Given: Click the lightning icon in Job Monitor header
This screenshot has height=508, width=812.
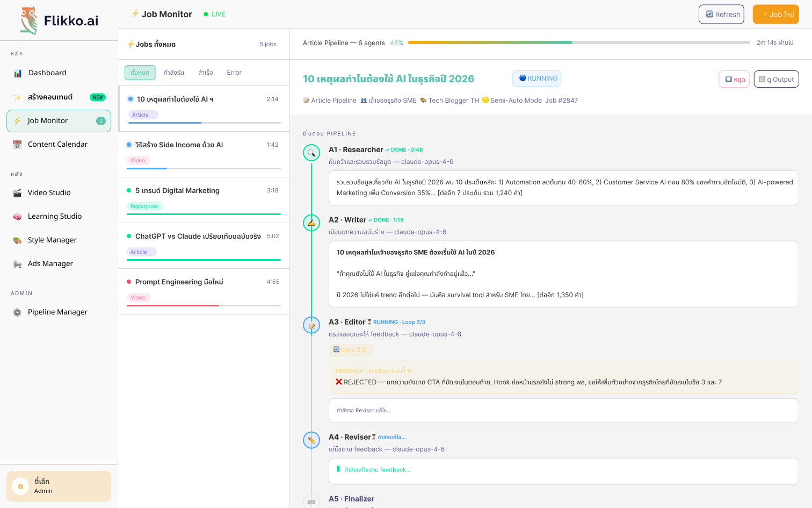Looking at the screenshot, I should tap(135, 14).
